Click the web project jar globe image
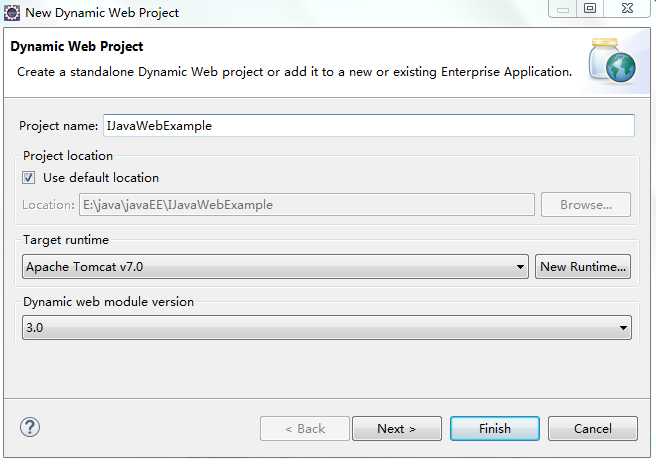 [x=612, y=60]
